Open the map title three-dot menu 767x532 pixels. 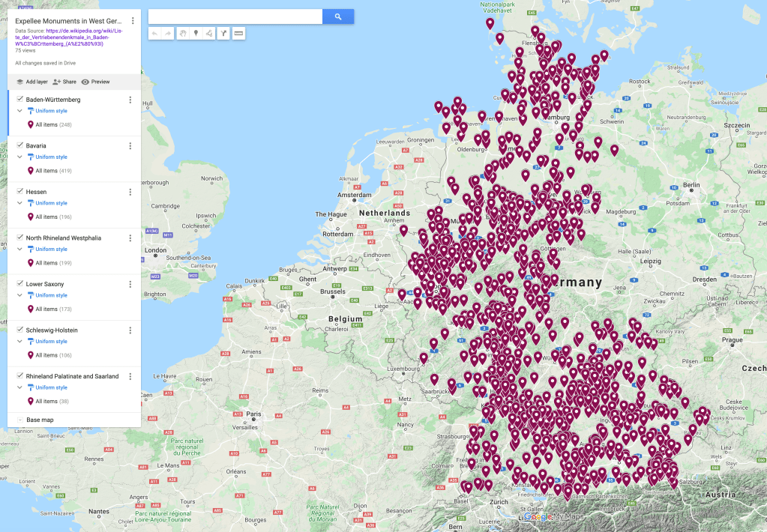[x=133, y=21]
